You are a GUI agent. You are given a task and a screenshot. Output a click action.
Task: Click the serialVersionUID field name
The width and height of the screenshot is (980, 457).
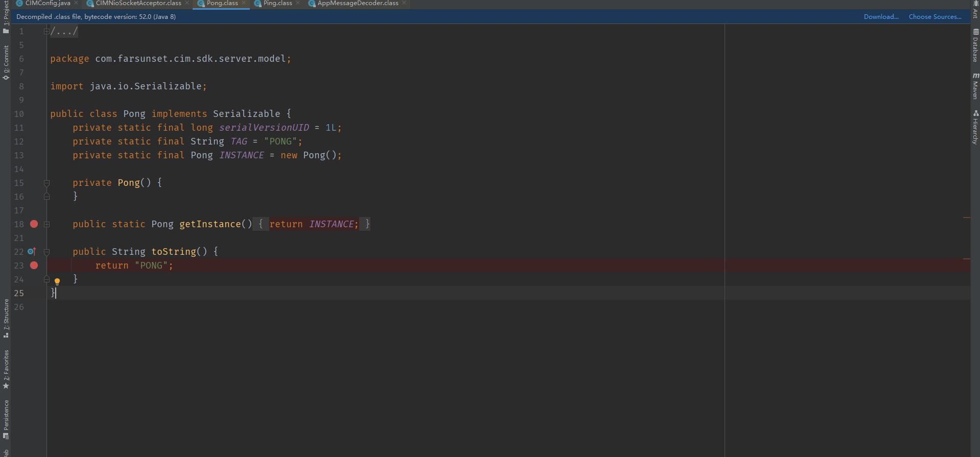point(264,128)
